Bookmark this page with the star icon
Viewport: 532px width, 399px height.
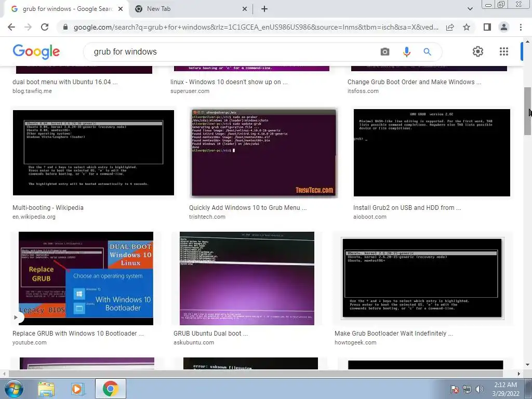tap(467, 27)
